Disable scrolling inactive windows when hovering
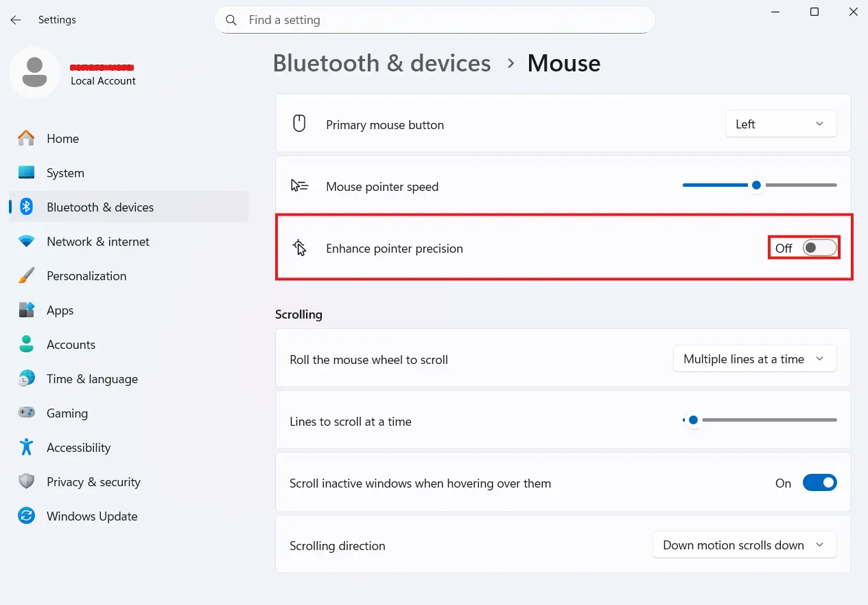Screen dimensions: 868x605 (x=819, y=483)
